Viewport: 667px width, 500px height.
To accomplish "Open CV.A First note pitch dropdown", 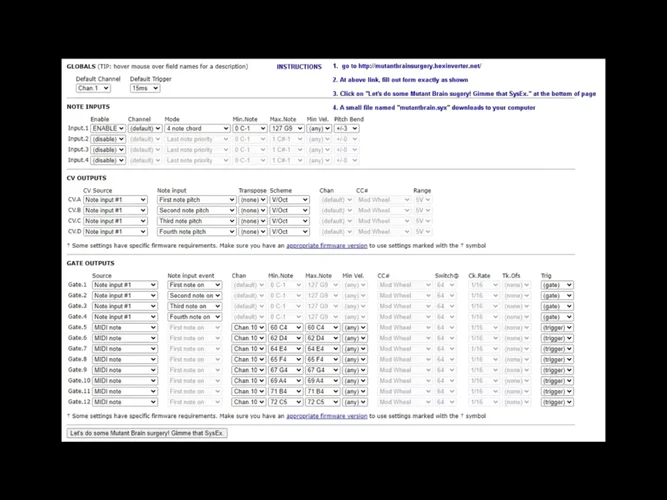I will point(197,200).
